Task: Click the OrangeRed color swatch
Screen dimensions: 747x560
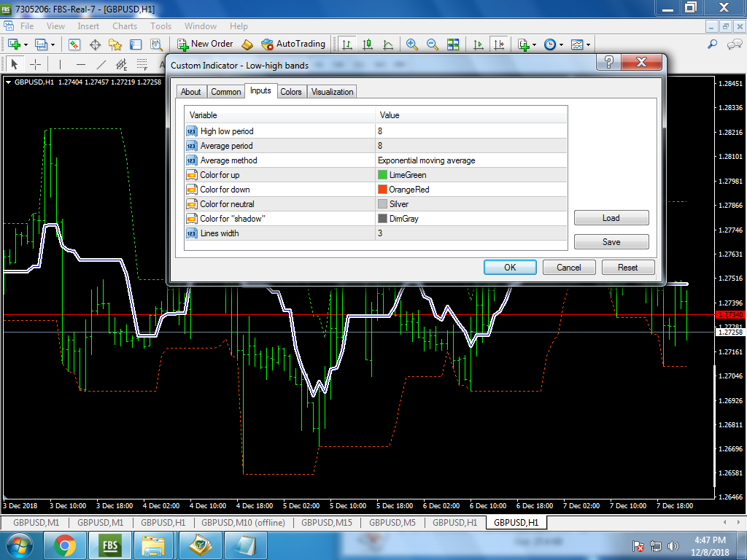Action: [382, 189]
